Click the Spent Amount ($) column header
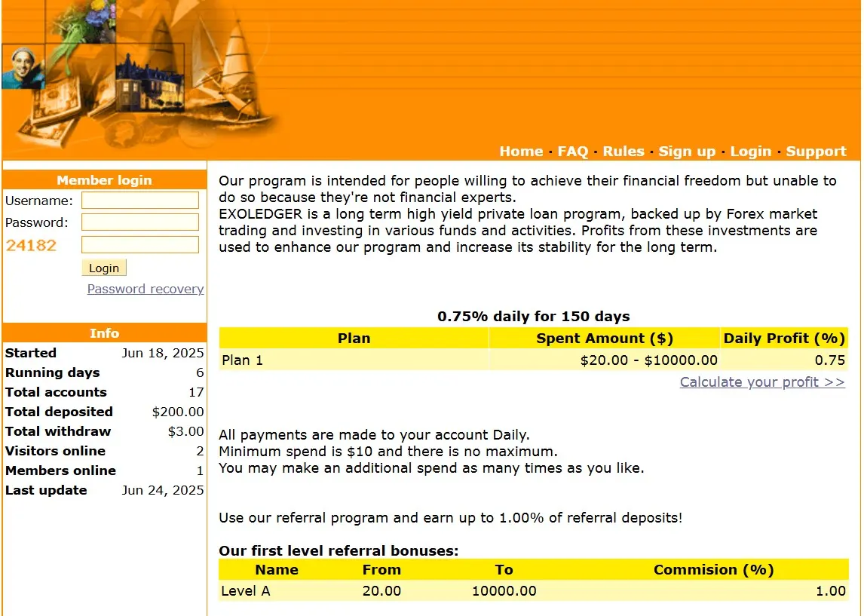Viewport: 864px width, 616px height. point(605,339)
